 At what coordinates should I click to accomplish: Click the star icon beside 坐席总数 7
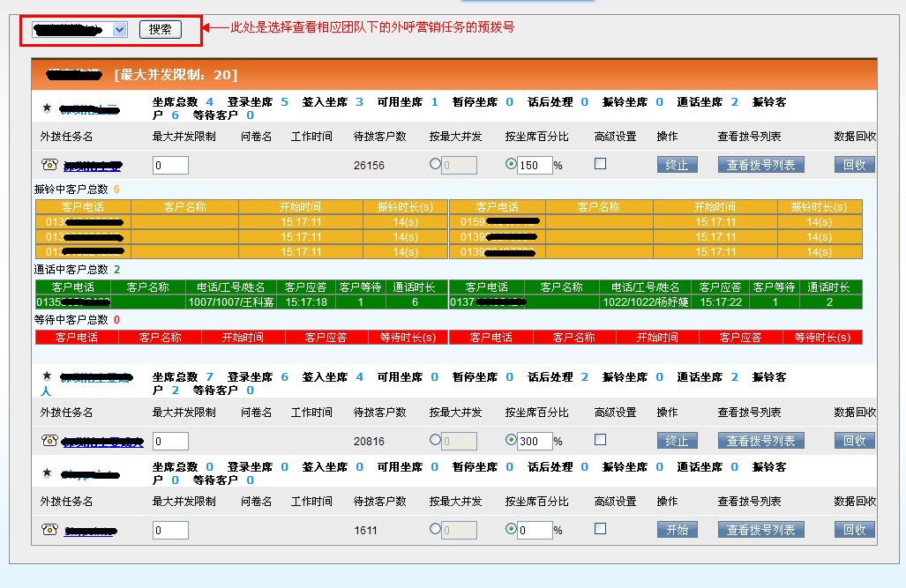(47, 376)
